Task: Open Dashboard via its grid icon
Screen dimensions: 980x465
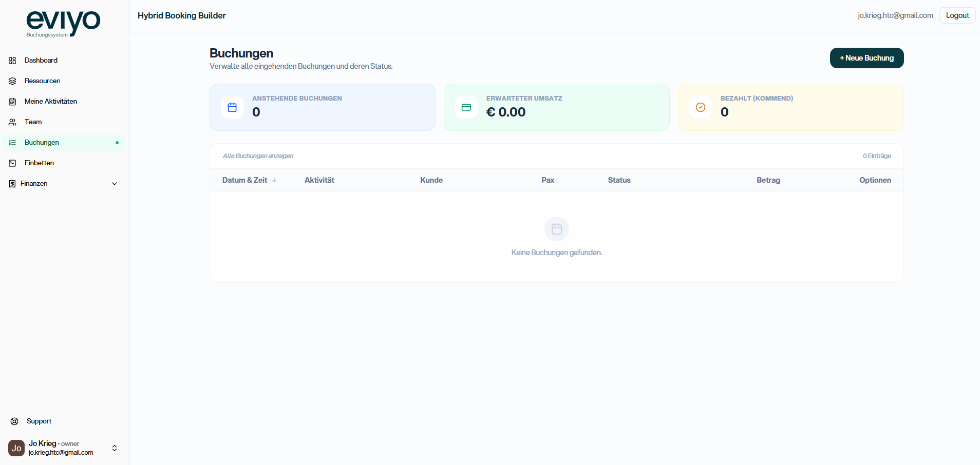Action: [x=11, y=60]
